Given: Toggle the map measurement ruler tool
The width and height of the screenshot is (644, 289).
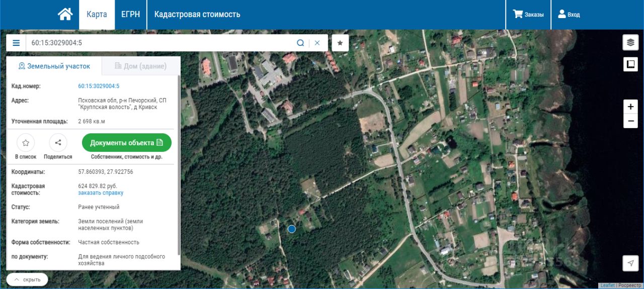Looking at the screenshot, I should click(x=630, y=64).
